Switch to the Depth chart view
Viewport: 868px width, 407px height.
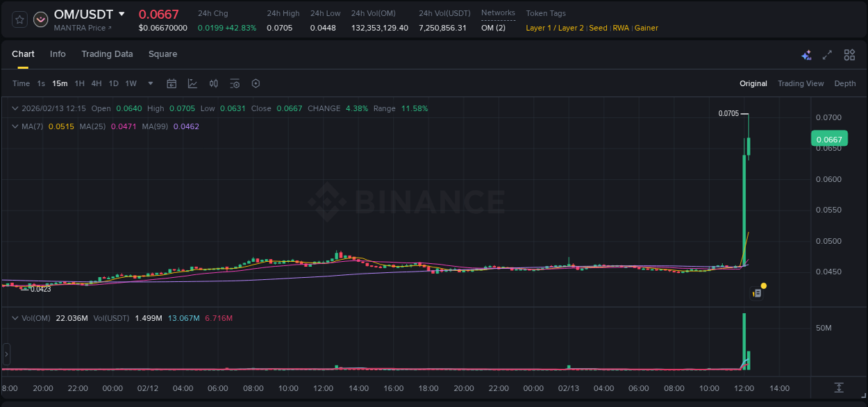click(844, 83)
